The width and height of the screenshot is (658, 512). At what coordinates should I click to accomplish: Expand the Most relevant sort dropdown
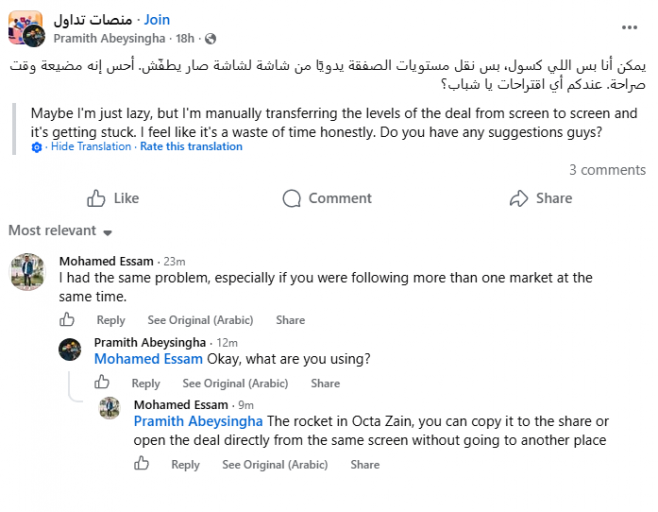pos(60,230)
